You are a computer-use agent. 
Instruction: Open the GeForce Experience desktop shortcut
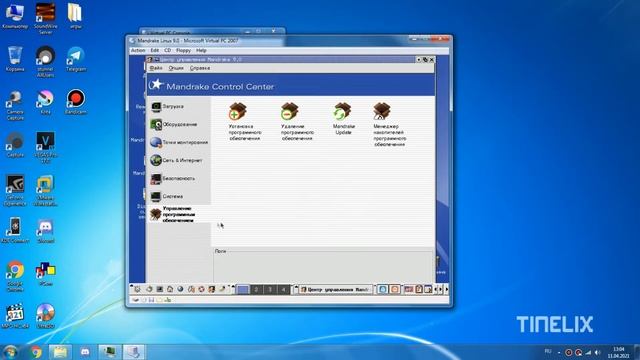[x=15, y=190]
